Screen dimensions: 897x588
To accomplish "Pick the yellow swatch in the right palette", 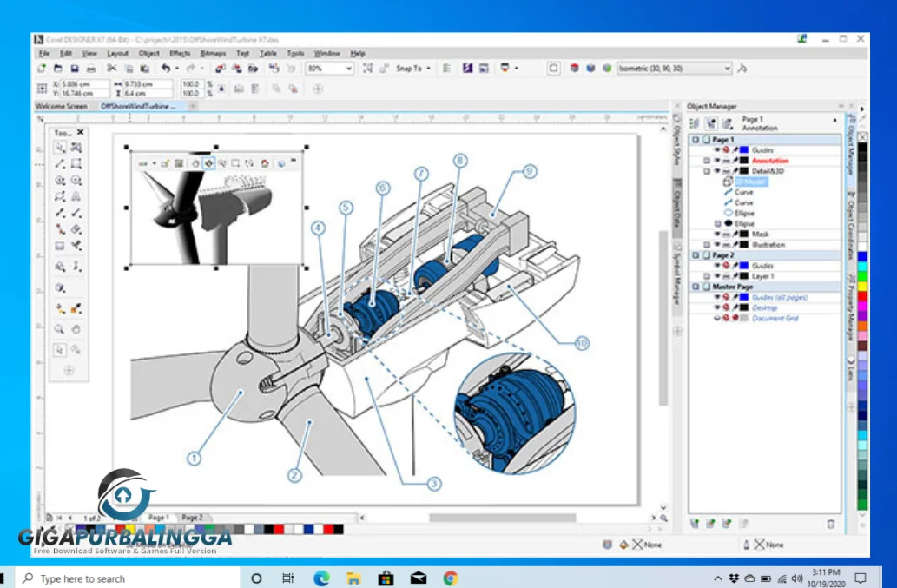I will coord(862,286).
